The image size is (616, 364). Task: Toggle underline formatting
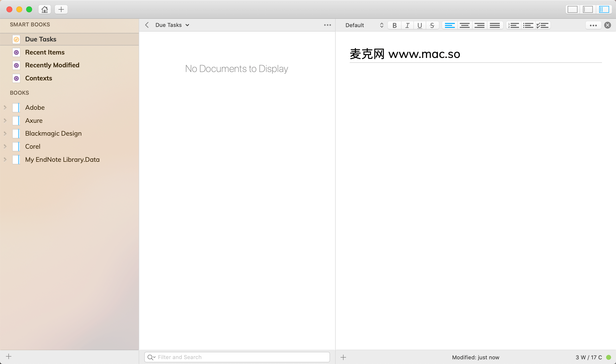[420, 25]
